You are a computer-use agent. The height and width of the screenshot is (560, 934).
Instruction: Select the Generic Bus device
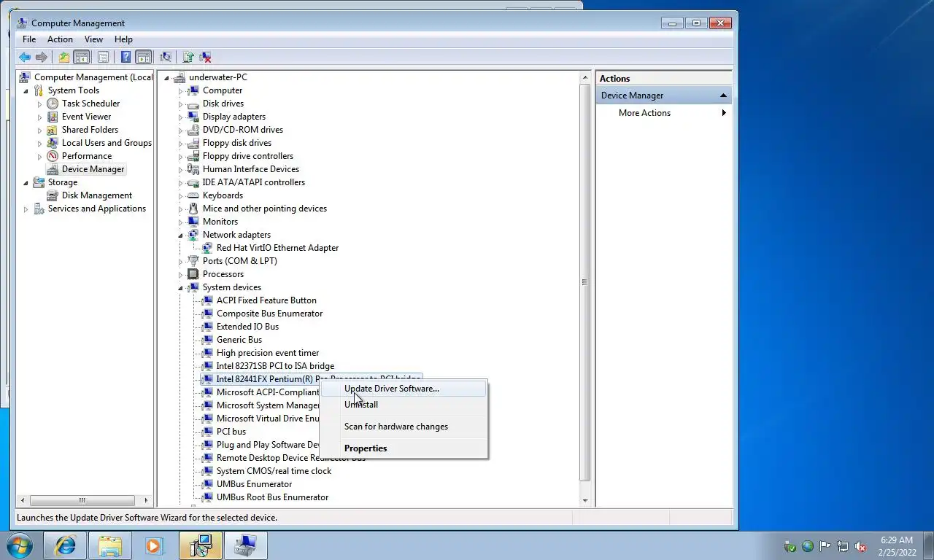(x=239, y=340)
